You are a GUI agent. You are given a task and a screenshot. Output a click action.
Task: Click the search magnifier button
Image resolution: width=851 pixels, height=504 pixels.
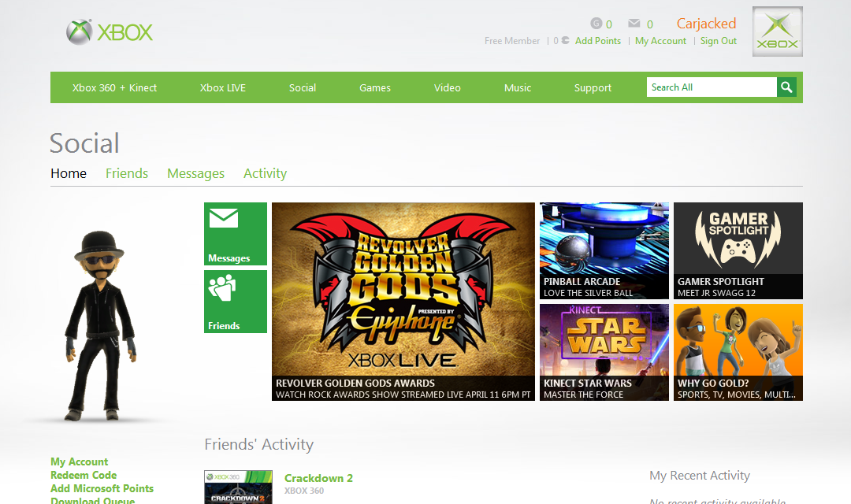pos(786,87)
